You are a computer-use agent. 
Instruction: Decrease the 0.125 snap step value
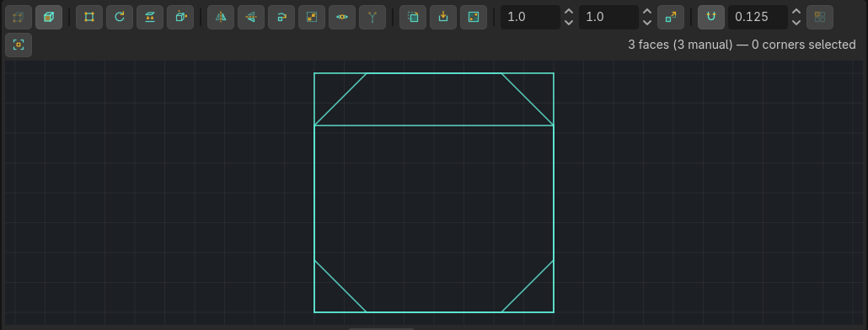click(x=796, y=23)
